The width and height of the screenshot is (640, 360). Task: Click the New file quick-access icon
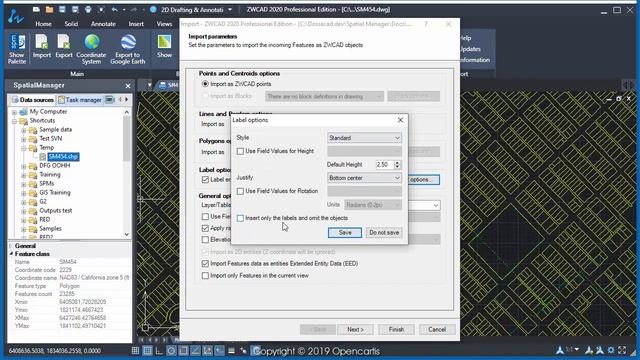[x=36, y=9]
